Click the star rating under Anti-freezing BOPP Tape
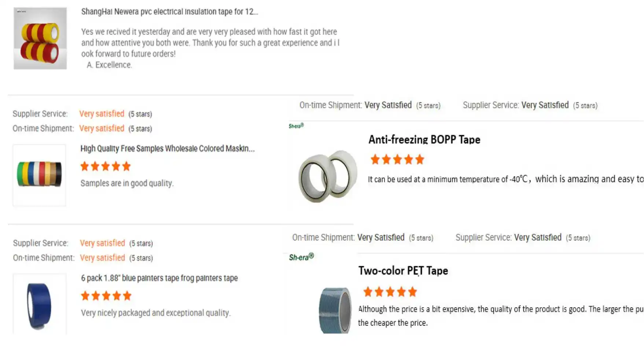 pyautogui.click(x=397, y=160)
